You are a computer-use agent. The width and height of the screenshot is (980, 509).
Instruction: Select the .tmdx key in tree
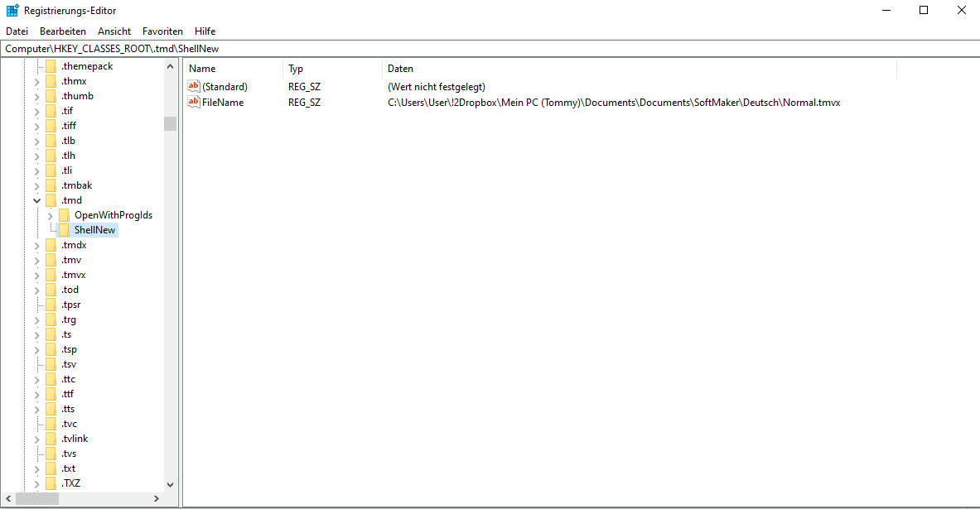(x=74, y=245)
